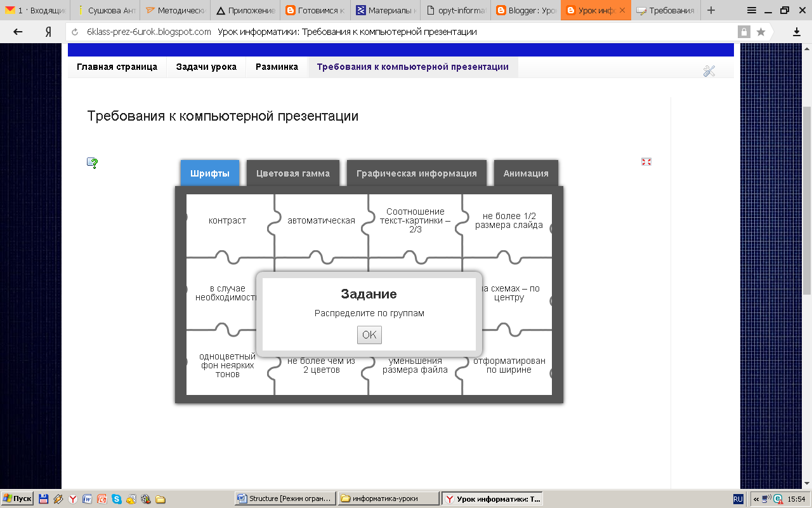Click the green question mark help icon

(93, 163)
